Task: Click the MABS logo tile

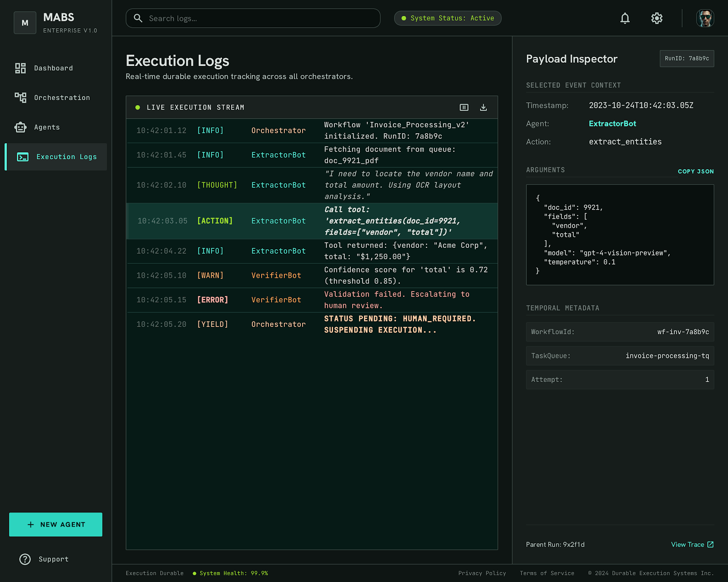Action: [x=25, y=23]
